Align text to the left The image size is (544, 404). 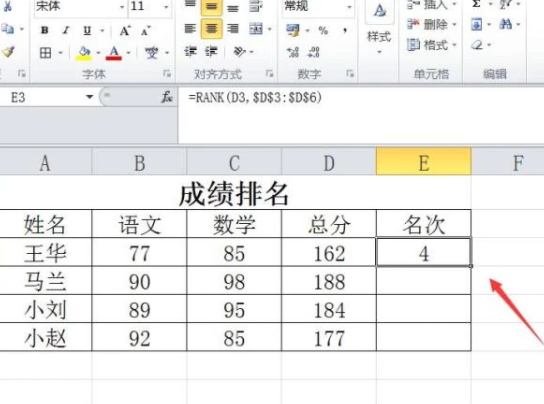coord(190,28)
